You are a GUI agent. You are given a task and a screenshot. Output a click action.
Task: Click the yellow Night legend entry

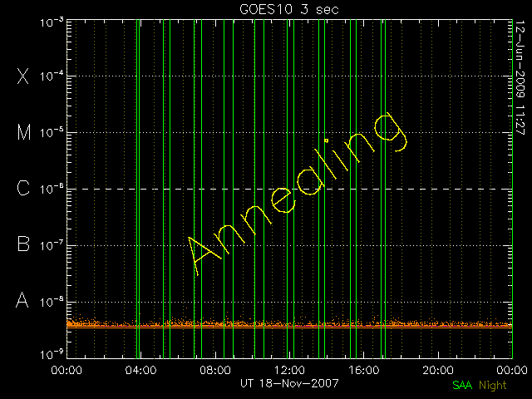(493, 386)
